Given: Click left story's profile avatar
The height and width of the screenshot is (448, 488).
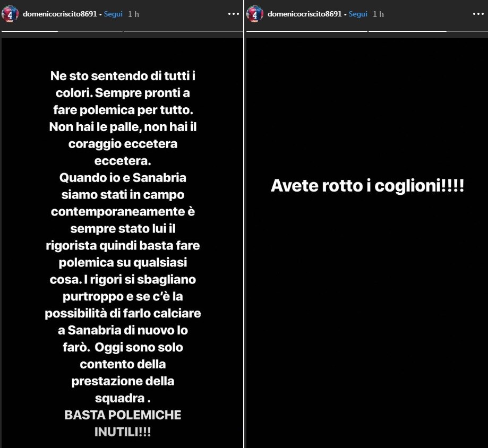Looking at the screenshot, I should (x=10, y=14).
